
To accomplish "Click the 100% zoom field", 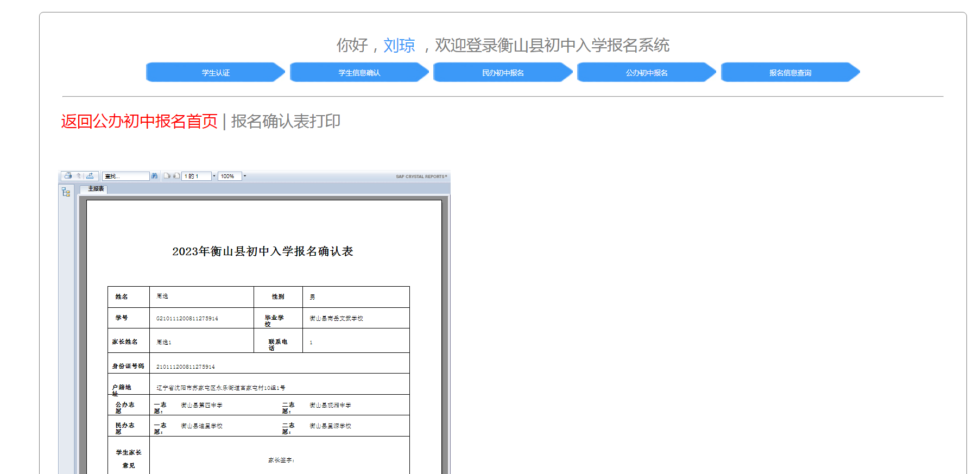I will pos(229,176).
